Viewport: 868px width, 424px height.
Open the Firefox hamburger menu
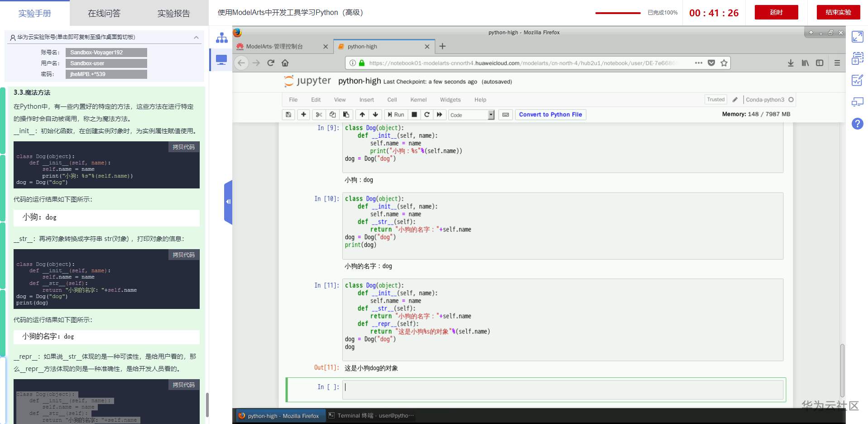tap(837, 63)
